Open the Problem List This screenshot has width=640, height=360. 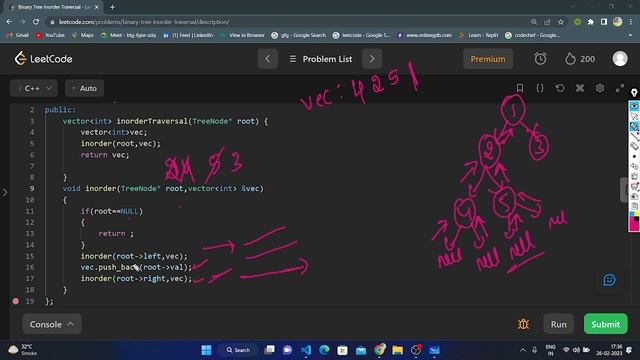point(321,59)
